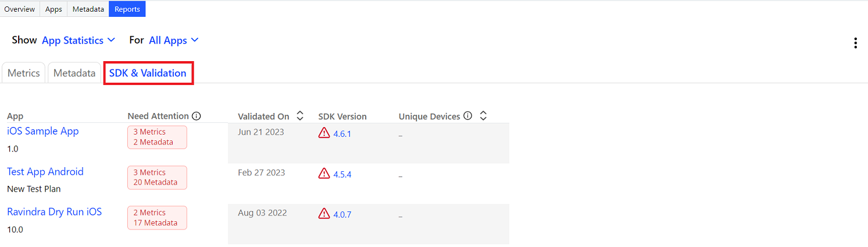
Task: Expand the All Apps dropdown
Action: 174,40
